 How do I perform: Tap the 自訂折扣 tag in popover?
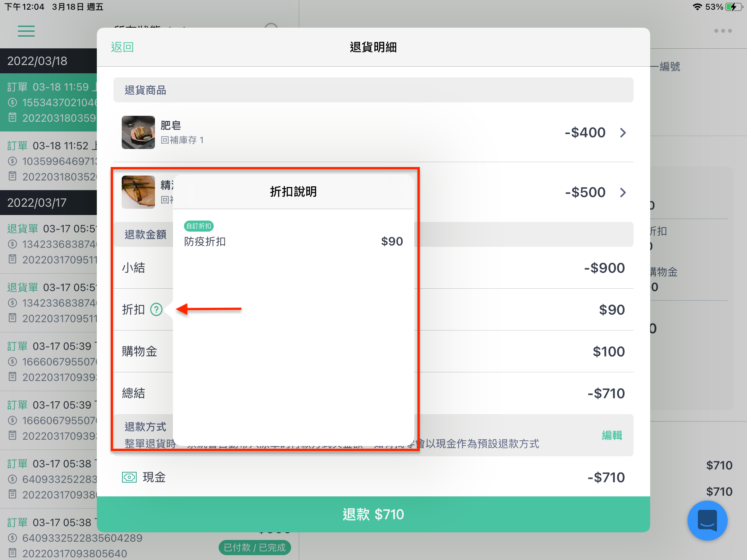click(x=199, y=226)
